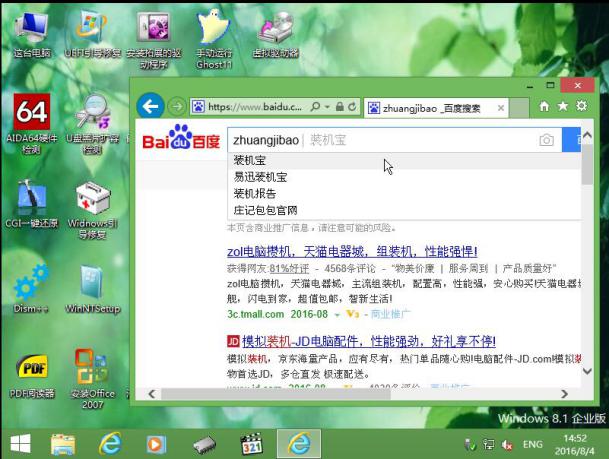
Task: Open the UEFI引导修复 desktop icon
Action: click(x=92, y=34)
